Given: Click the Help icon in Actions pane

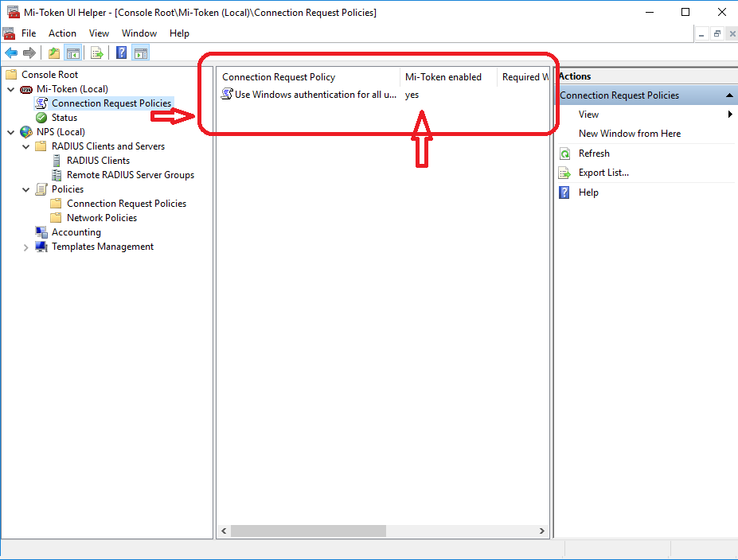Looking at the screenshot, I should pyautogui.click(x=564, y=192).
